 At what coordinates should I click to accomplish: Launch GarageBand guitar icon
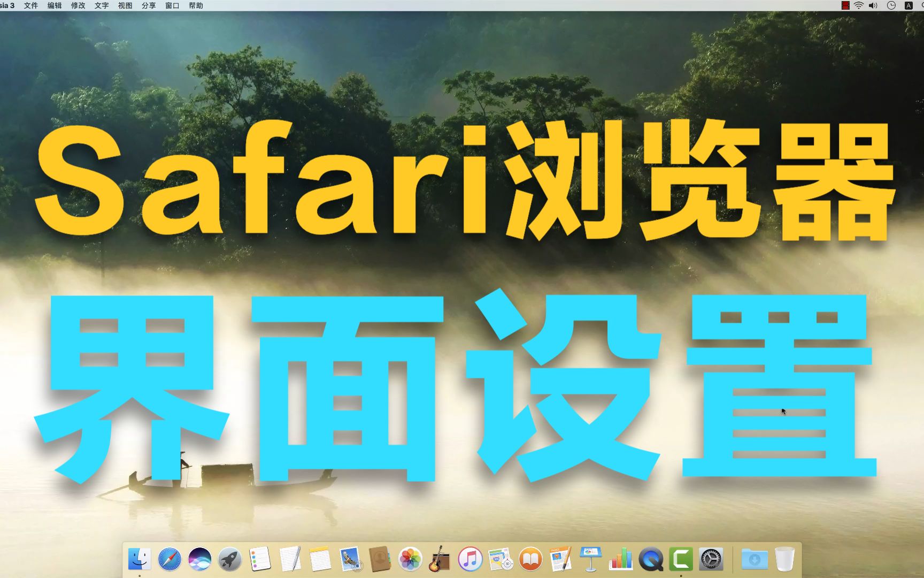pos(440,559)
